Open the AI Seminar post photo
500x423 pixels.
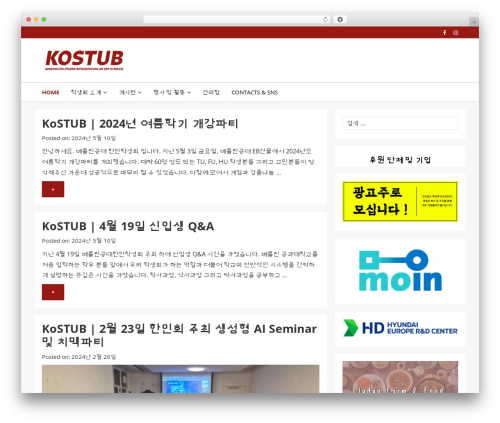click(x=180, y=379)
